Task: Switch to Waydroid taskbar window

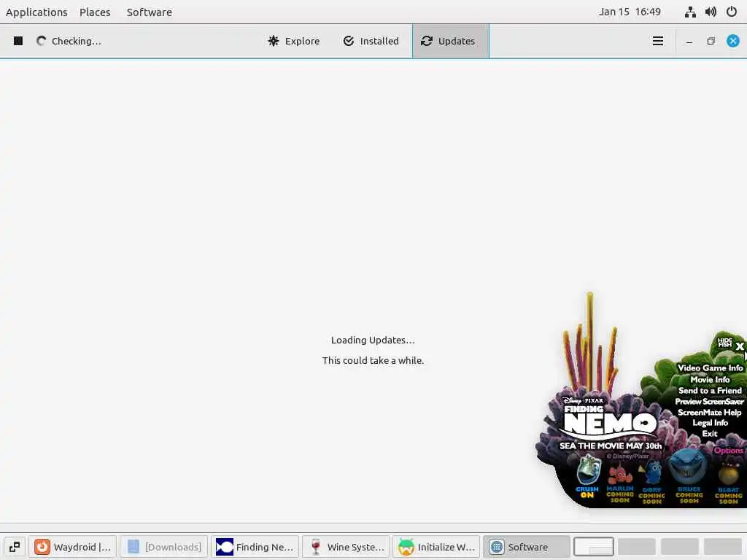Action: (x=73, y=547)
